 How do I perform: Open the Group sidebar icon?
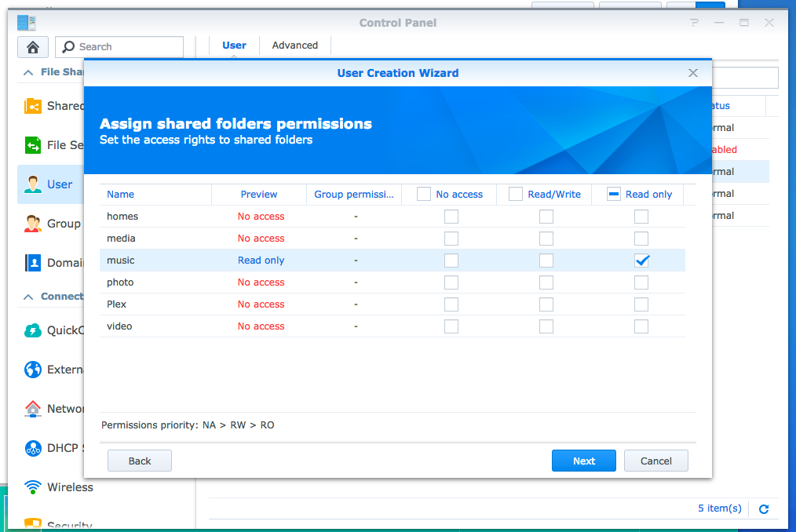[33, 224]
